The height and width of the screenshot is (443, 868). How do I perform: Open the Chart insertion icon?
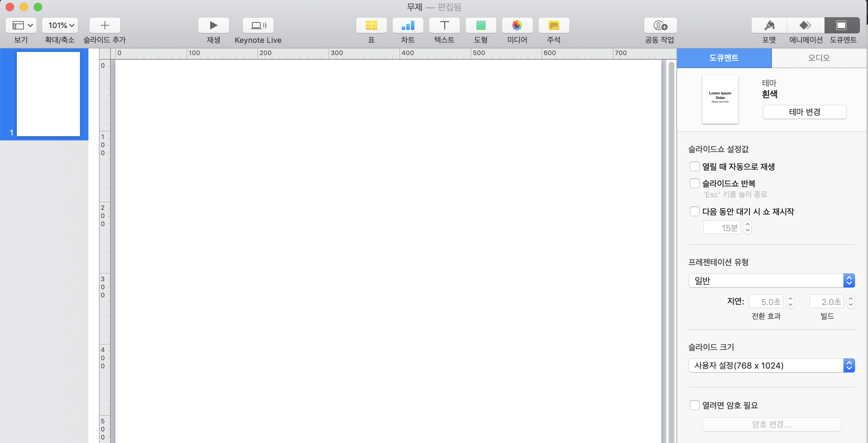(408, 25)
